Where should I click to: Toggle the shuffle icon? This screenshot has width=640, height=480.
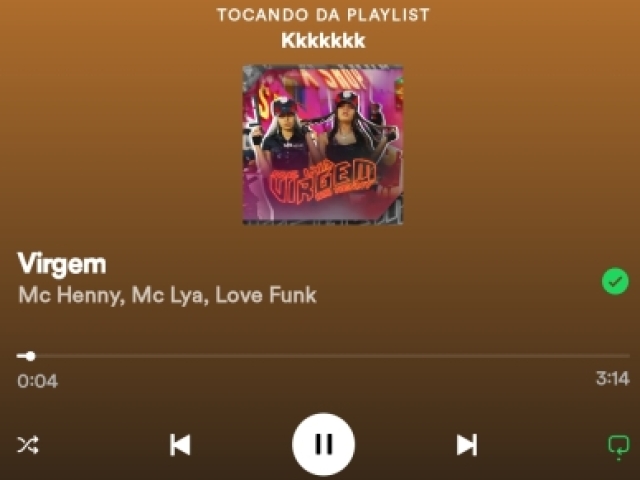tap(28, 444)
